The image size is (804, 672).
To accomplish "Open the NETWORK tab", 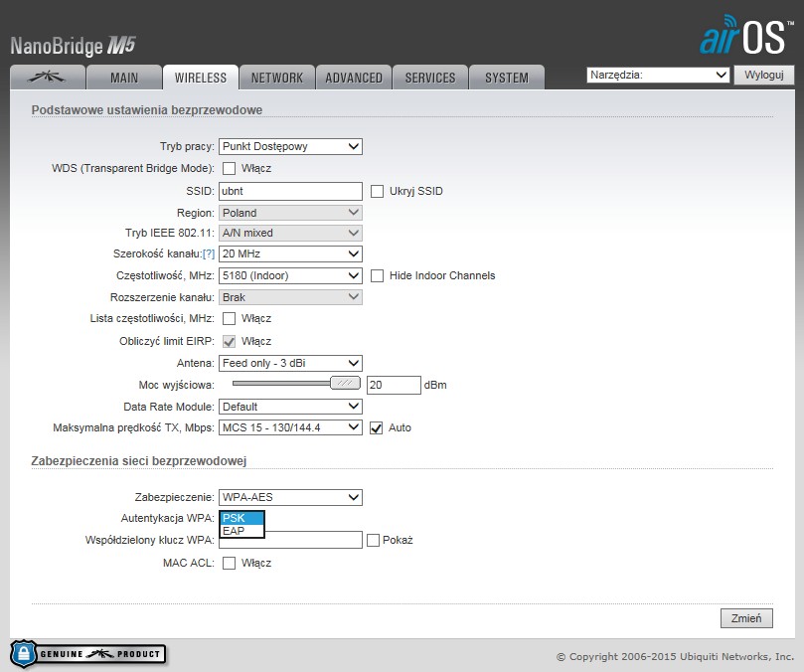I will [277, 78].
